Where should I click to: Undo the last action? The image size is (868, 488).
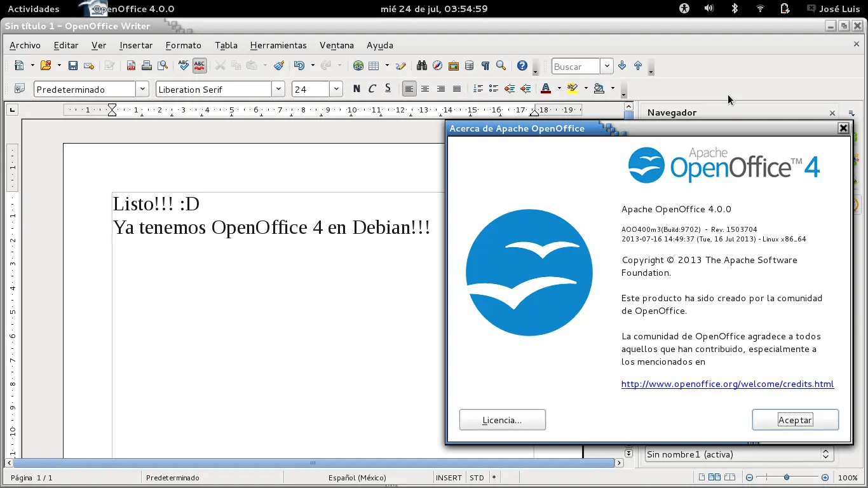[299, 65]
